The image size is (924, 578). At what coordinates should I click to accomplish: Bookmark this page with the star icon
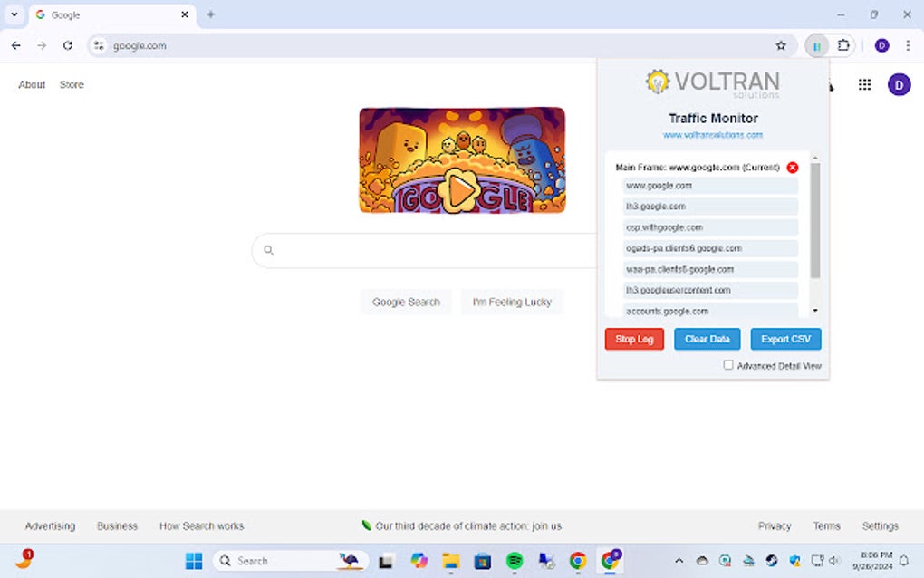[781, 45]
